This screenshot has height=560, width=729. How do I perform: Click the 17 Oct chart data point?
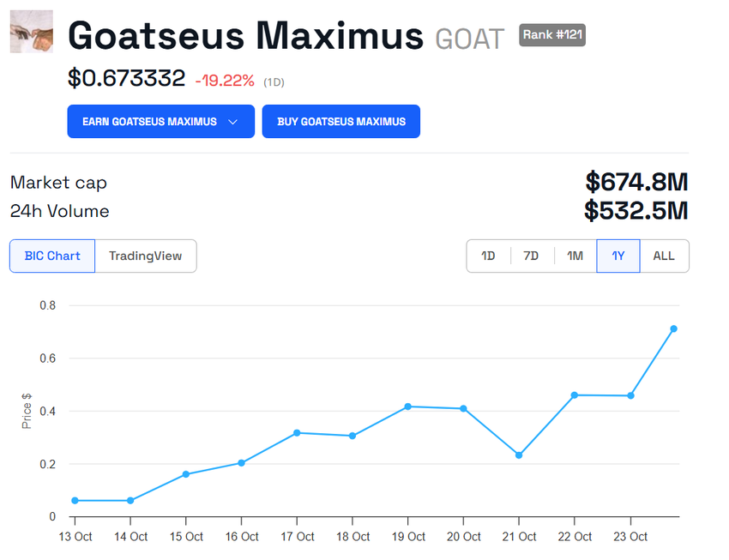[297, 433]
